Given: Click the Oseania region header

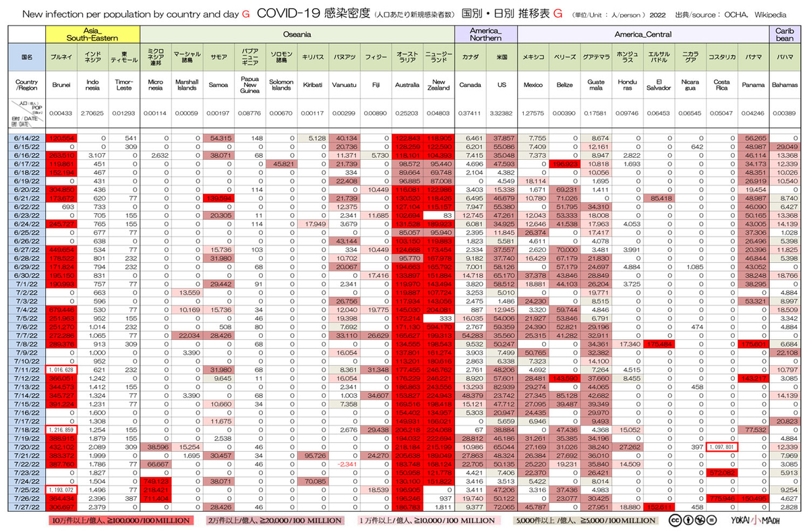Looking at the screenshot, I should [x=297, y=34].
